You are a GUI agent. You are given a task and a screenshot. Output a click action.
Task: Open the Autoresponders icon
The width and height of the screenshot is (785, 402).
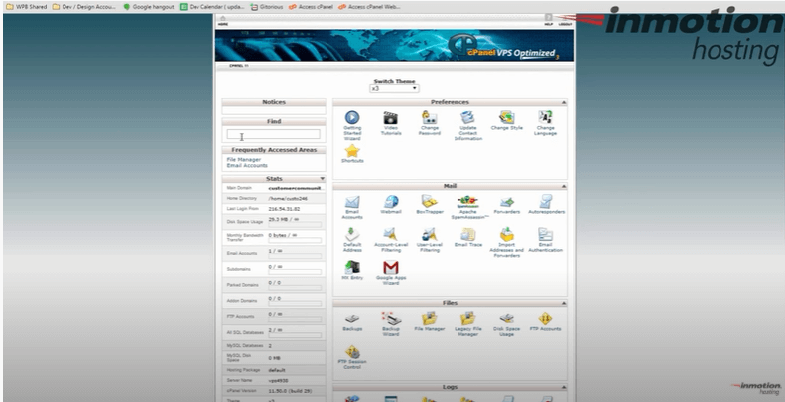pos(546,202)
